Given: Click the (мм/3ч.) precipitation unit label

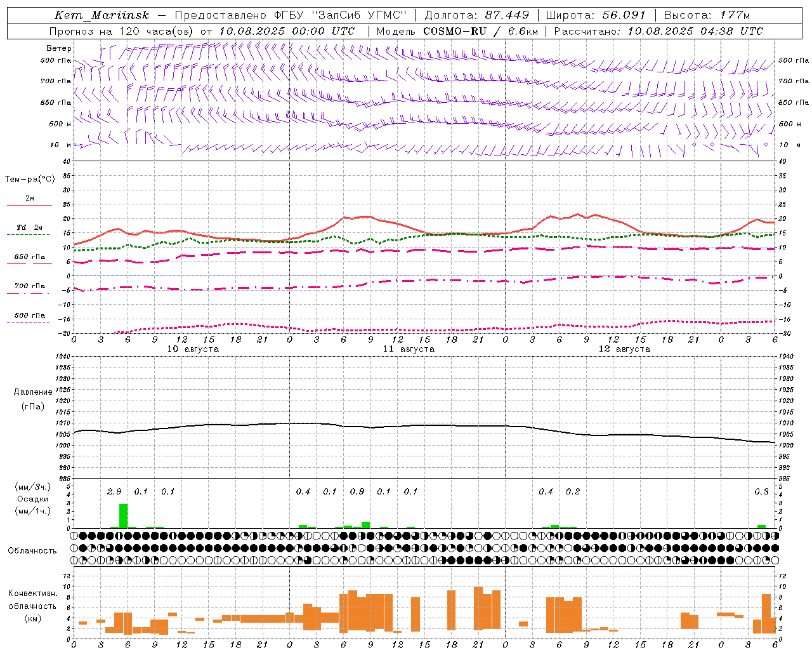Looking at the screenshot, I should [33, 487].
